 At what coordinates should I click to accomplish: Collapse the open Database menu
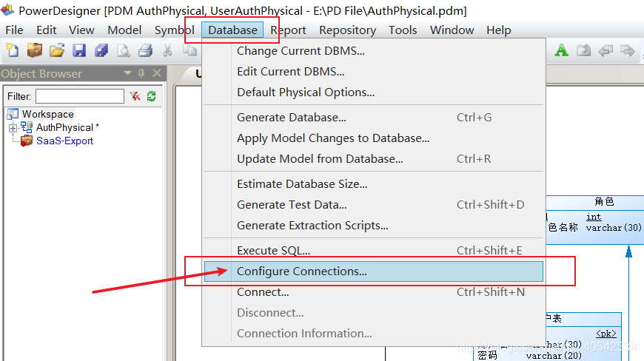click(x=232, y=30)
